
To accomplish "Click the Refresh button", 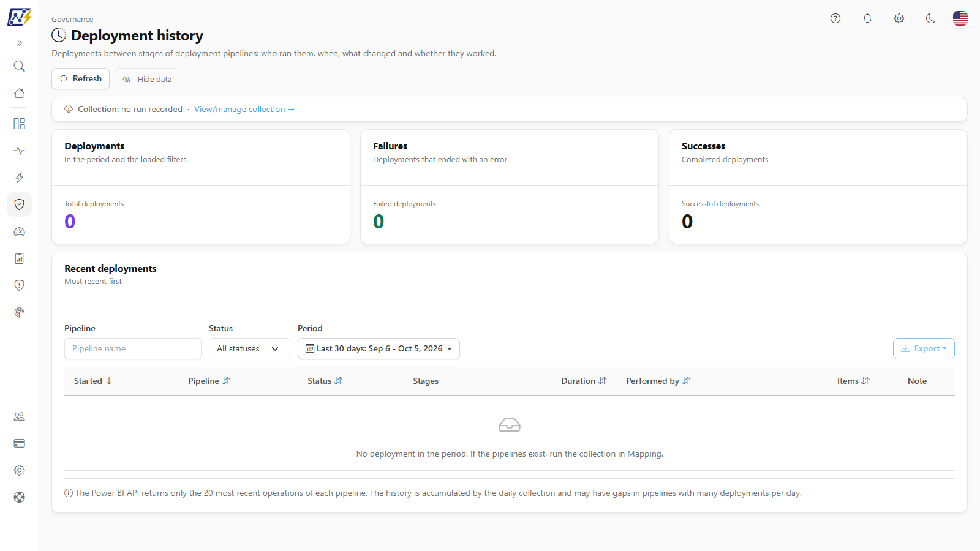I will (81, 79).
